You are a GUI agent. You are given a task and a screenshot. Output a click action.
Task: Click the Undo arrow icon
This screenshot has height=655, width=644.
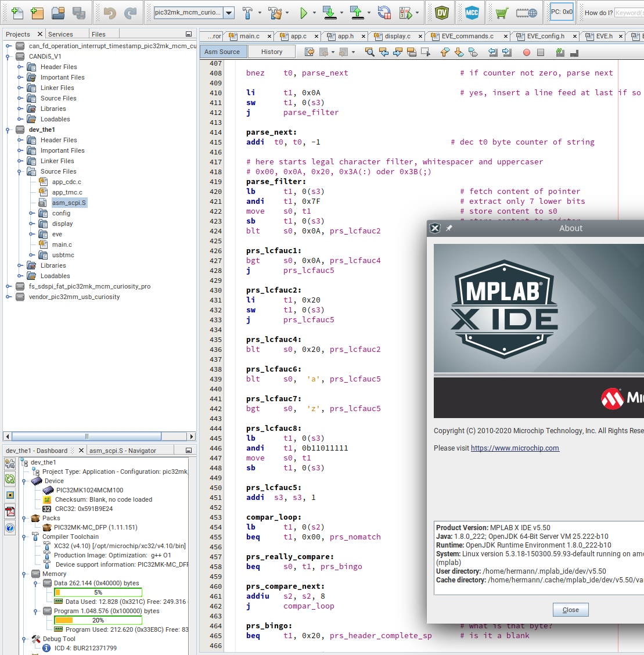click(110, 13)
